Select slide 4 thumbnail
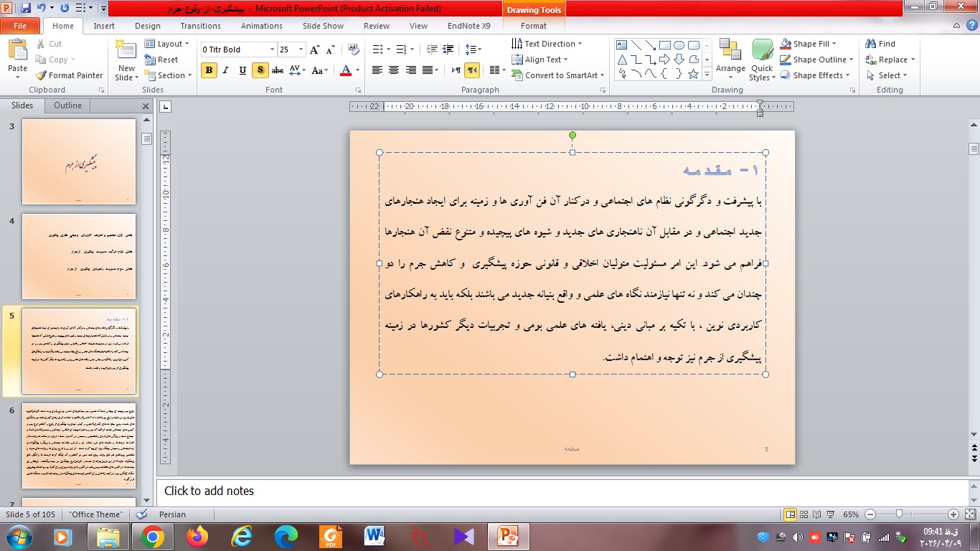Image resolution: width=980 pixels, height=551 pixels. click(x=79, y=256)
